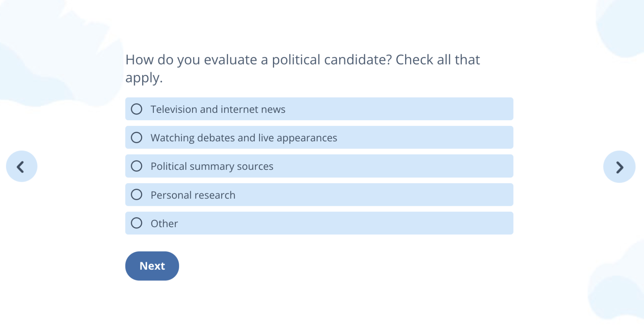Click the empty circle next to Other

tap(137, 223)
